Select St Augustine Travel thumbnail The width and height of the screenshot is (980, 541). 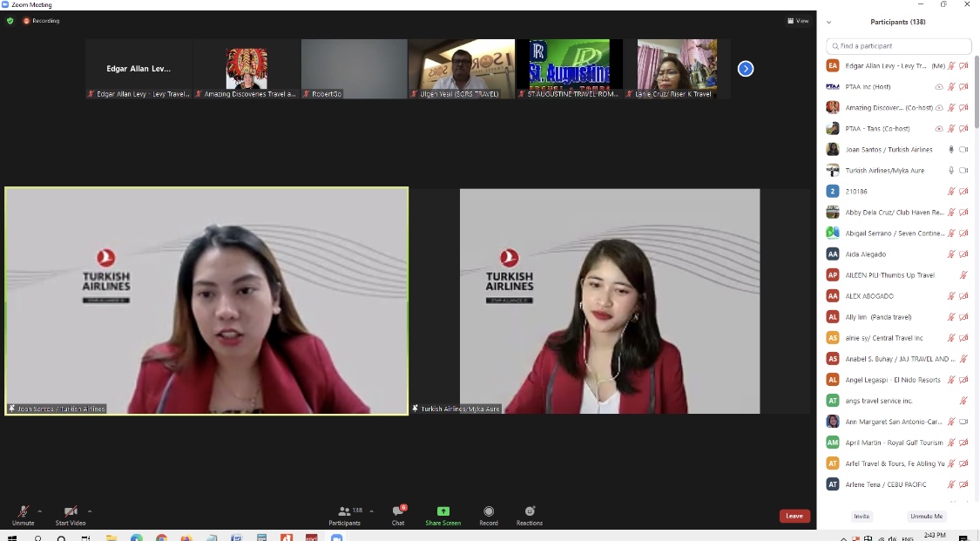570,69
